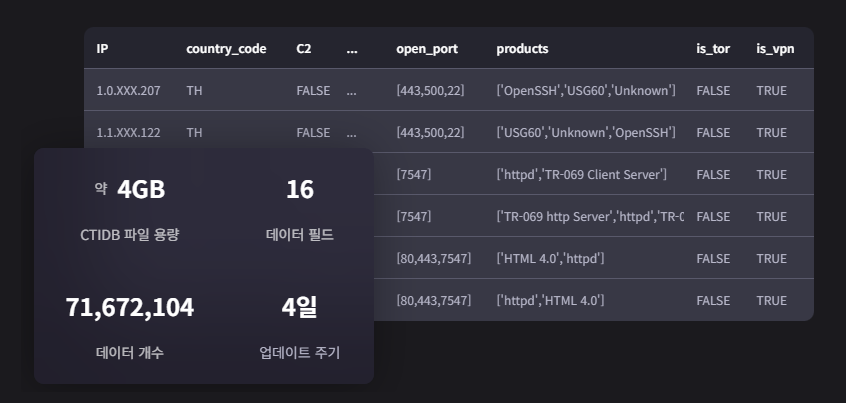Click the 4일 update cycle value
This screenshot has height=403, width=846.
click(299, 308)
